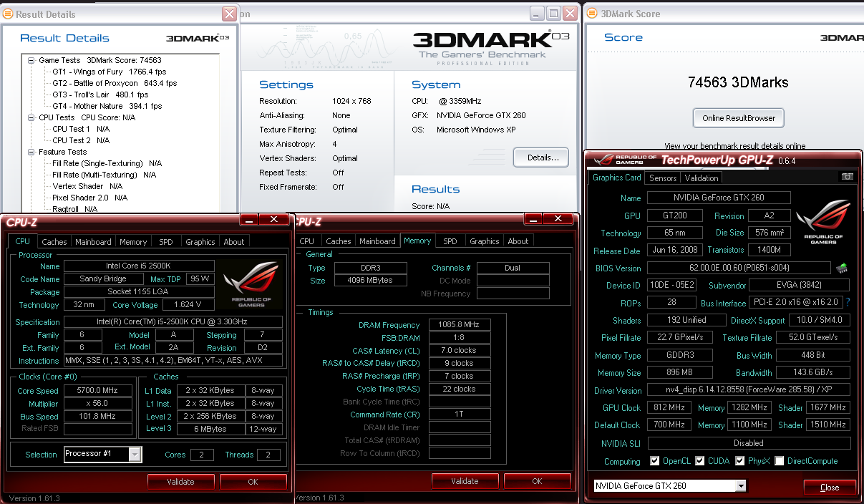864x504 pixels.
Task: Open Mainboard tab in left CPU-Z window
Action: [93, 242]
